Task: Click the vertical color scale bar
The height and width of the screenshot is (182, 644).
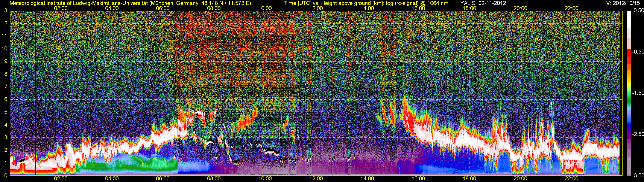Action: pyautogui.click(x=629, y=93)
